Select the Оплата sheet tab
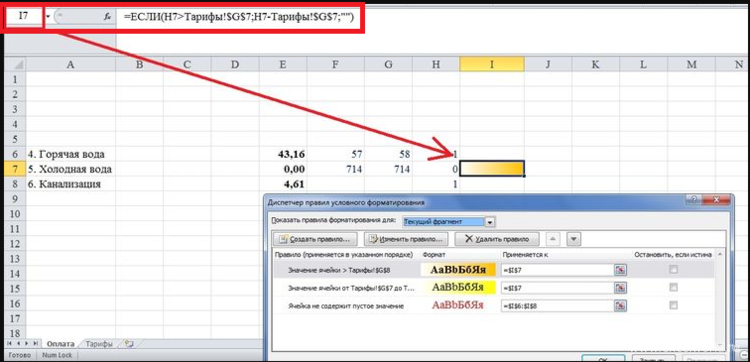 click(60, 343)
